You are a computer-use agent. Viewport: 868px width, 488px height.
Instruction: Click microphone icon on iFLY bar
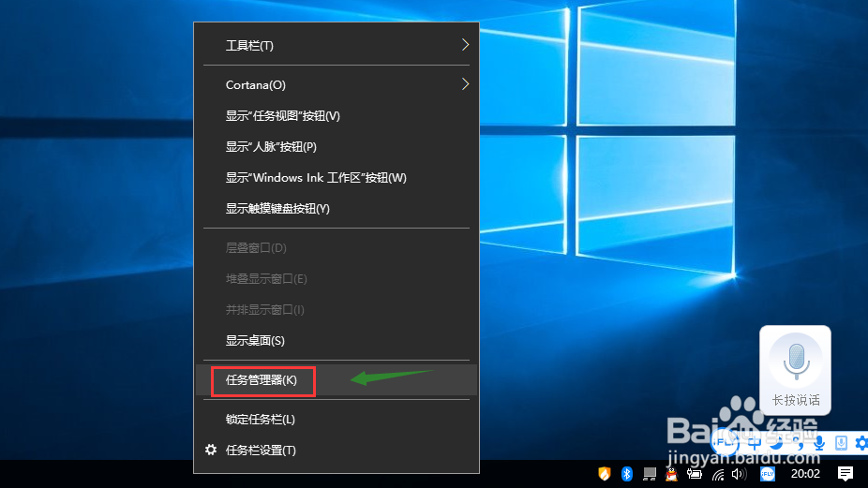point(819,443)
